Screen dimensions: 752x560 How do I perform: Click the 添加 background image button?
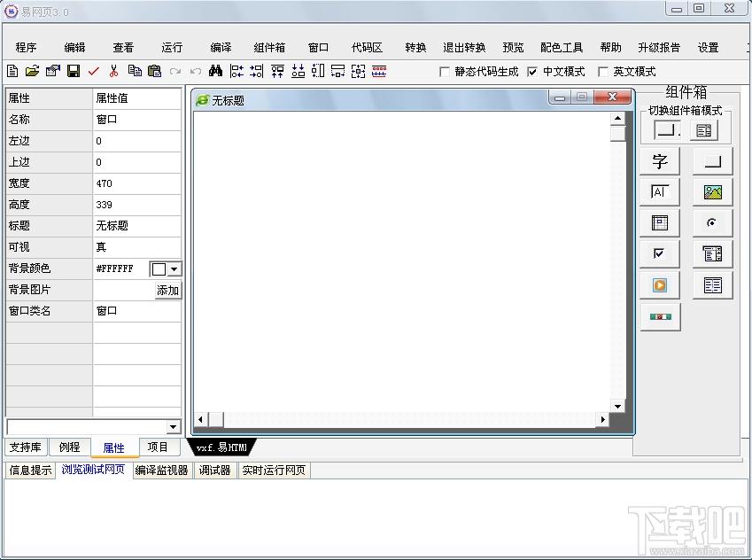point(167,291)
